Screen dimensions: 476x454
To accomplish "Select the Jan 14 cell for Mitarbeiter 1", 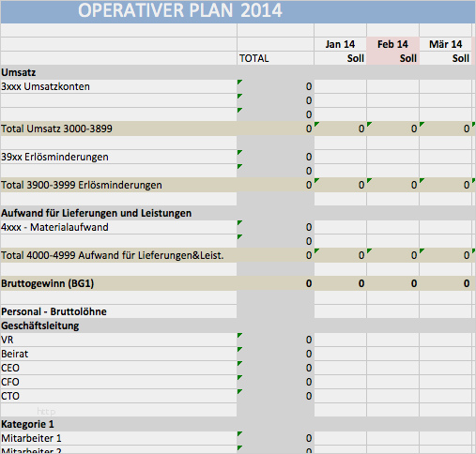I will coord(340,438).
